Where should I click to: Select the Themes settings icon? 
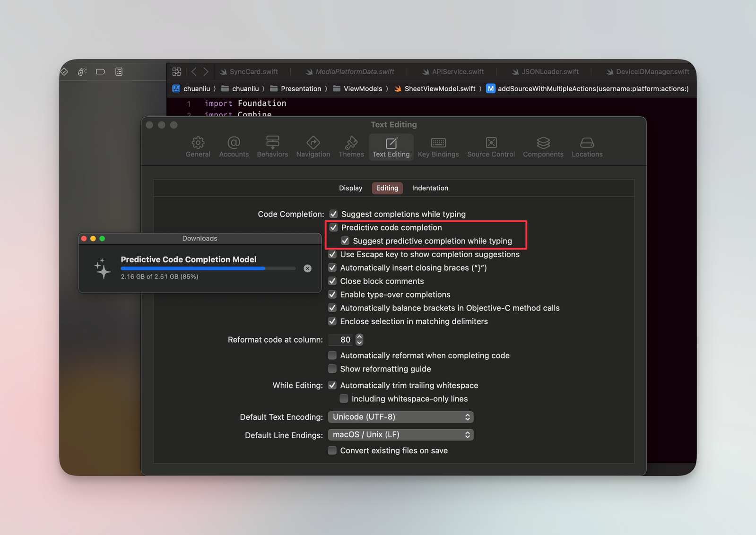coord(351,147)
